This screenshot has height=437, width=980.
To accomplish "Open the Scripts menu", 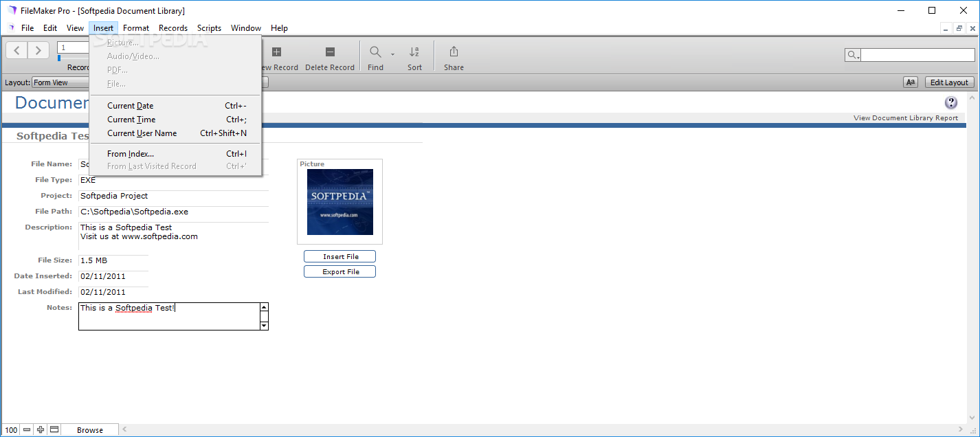I will [209, 28].
